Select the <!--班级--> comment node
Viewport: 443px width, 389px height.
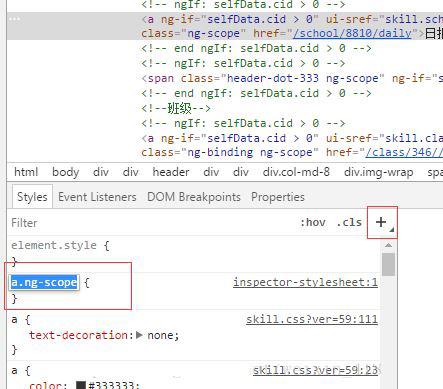click(x=176, y=108)
